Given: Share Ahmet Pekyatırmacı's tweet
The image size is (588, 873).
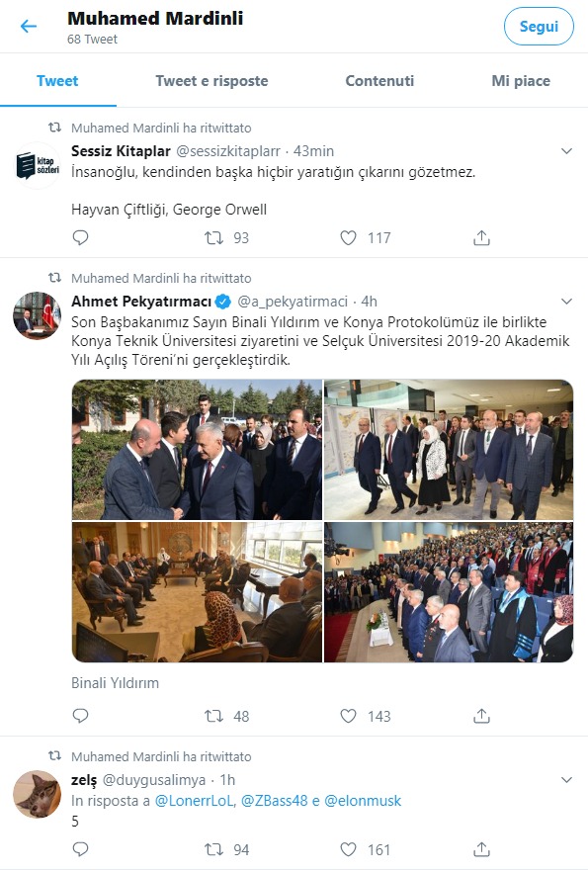Looking at the screenshot, I should tap(481, 716).
